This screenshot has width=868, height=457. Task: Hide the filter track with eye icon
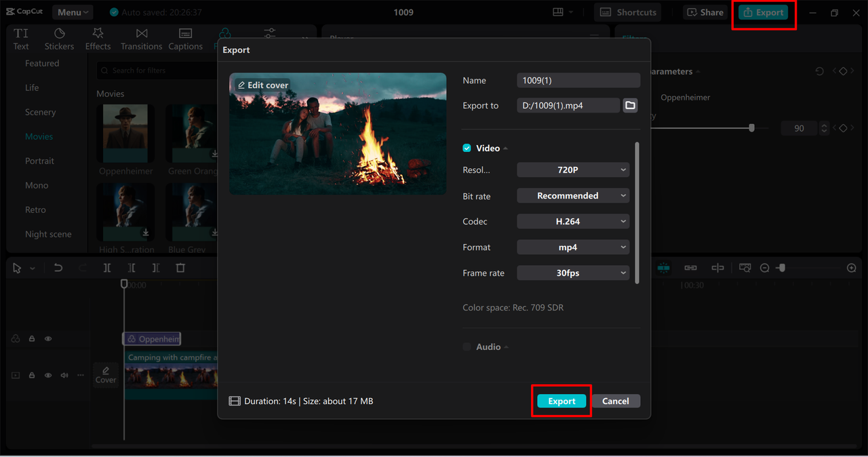pos(48,338)
